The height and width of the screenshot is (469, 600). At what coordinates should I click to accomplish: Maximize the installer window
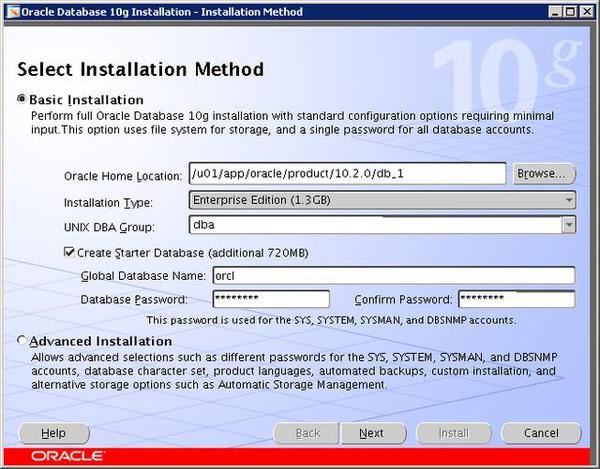pos(570,12)
